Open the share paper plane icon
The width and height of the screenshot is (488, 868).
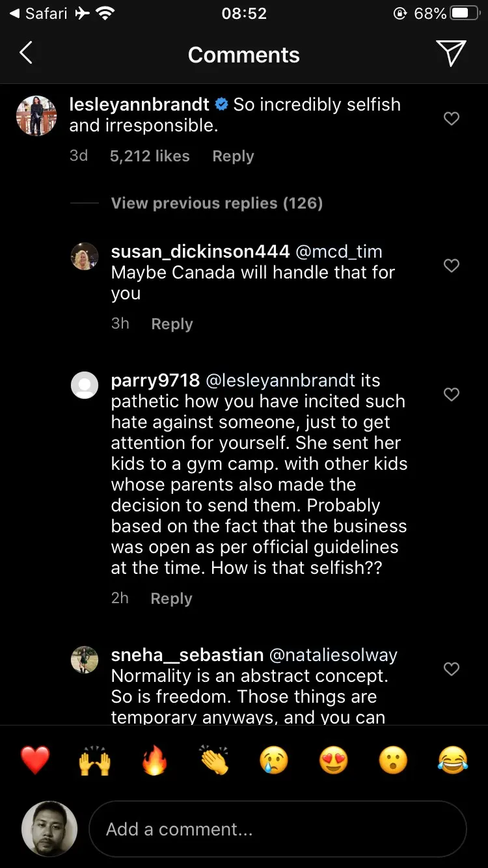tap(451, 53)
